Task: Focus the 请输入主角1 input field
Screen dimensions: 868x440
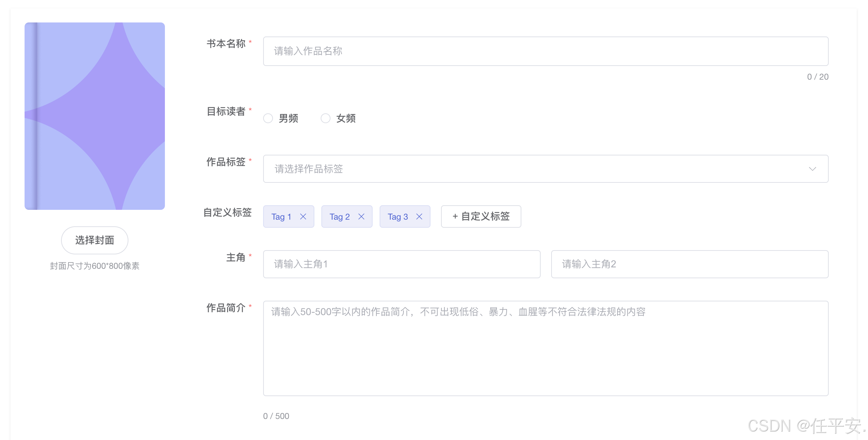Action: (402, 264)
